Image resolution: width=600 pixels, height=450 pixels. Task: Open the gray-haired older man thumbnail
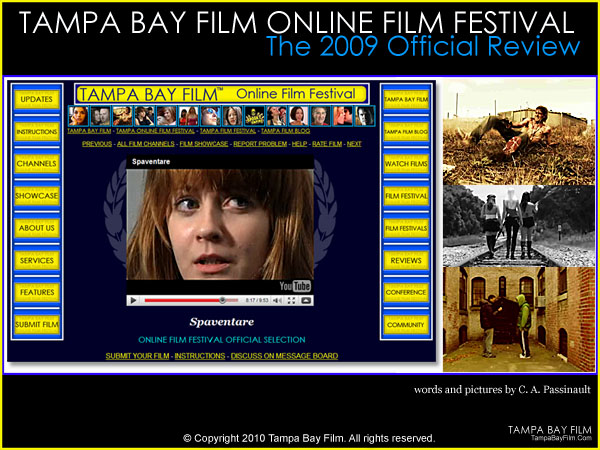(320, 116)
